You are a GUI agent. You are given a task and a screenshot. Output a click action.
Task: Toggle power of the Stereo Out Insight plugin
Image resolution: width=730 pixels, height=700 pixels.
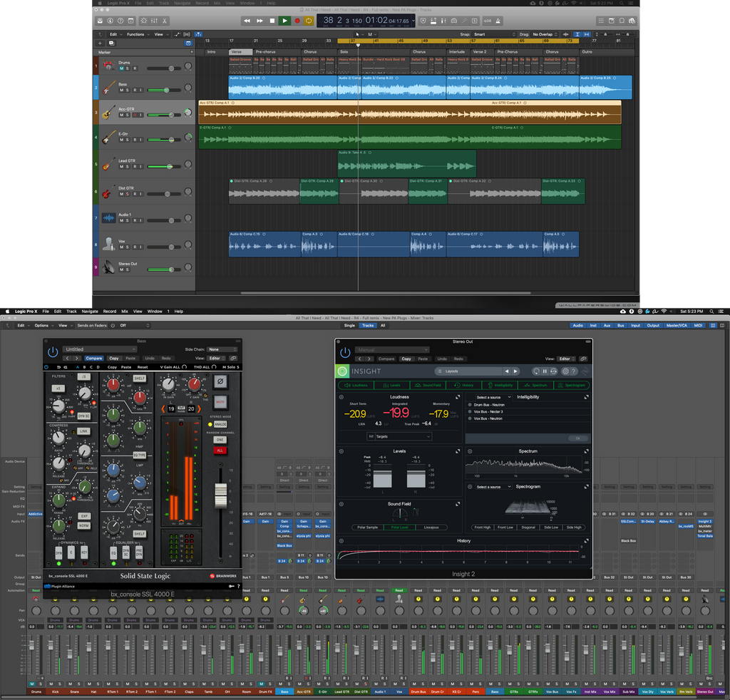tap(345, 353)
